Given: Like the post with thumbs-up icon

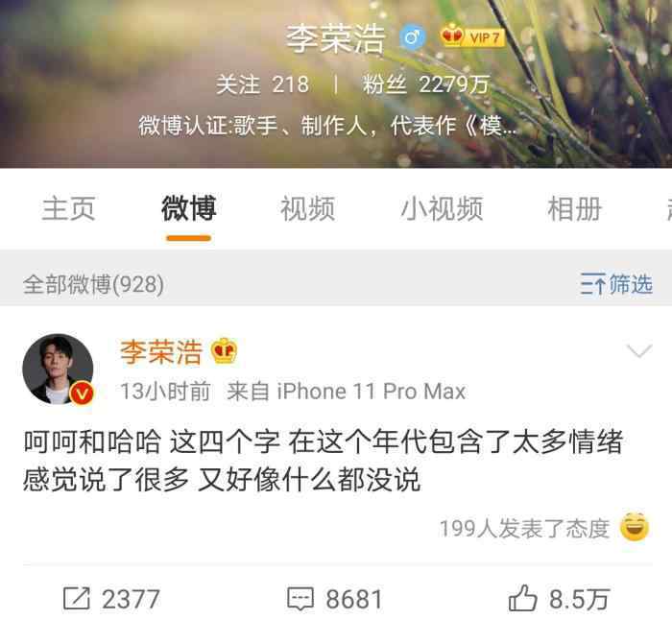Looking at the screenshot, I should pyautogui.click(x=522, y=598).
